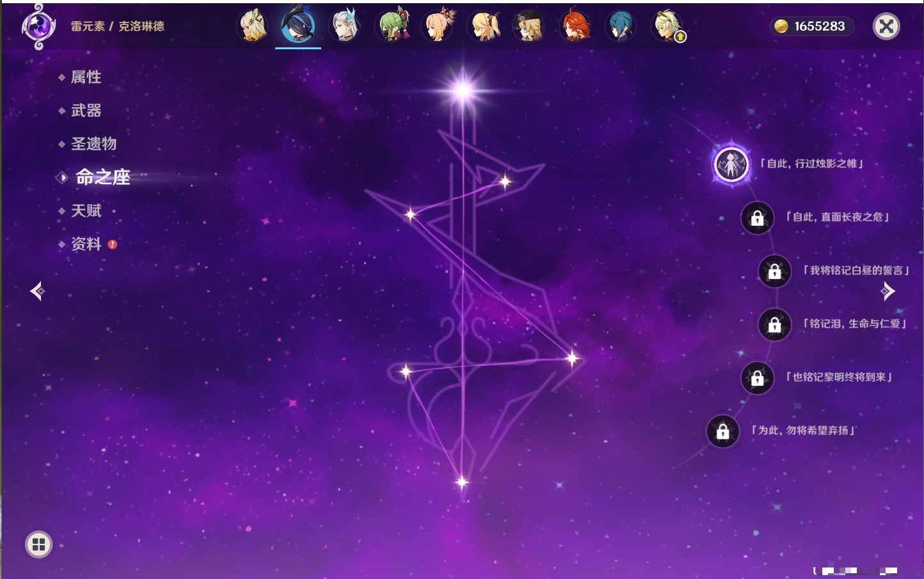This screenshot has height=579, width=924.
Task: Click the lock icon for 为此, 勿将希望弃扬
Action: (x=722, y=432)
